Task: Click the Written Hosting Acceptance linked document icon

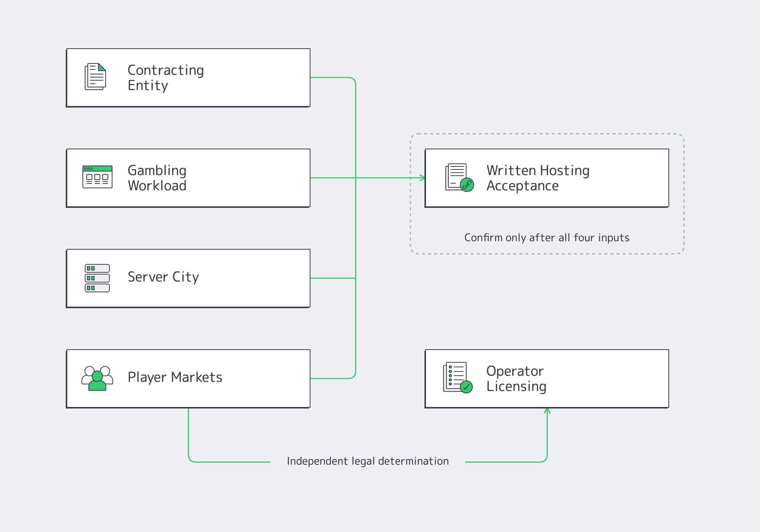Action: [460, 177]
